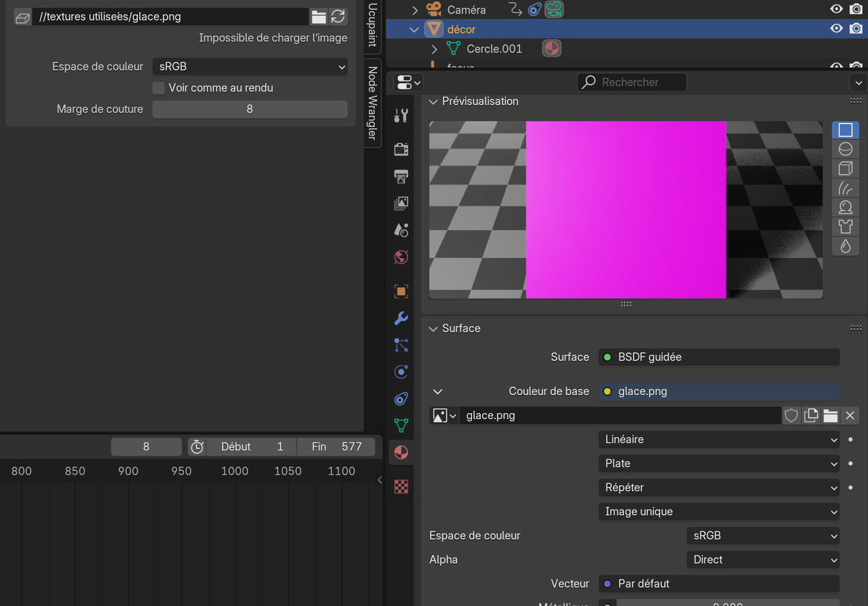Open file browser folder icon beside texture path
The width and height of the screenshot is (868, 606).
pyautogui.click(x=319, y=17)
